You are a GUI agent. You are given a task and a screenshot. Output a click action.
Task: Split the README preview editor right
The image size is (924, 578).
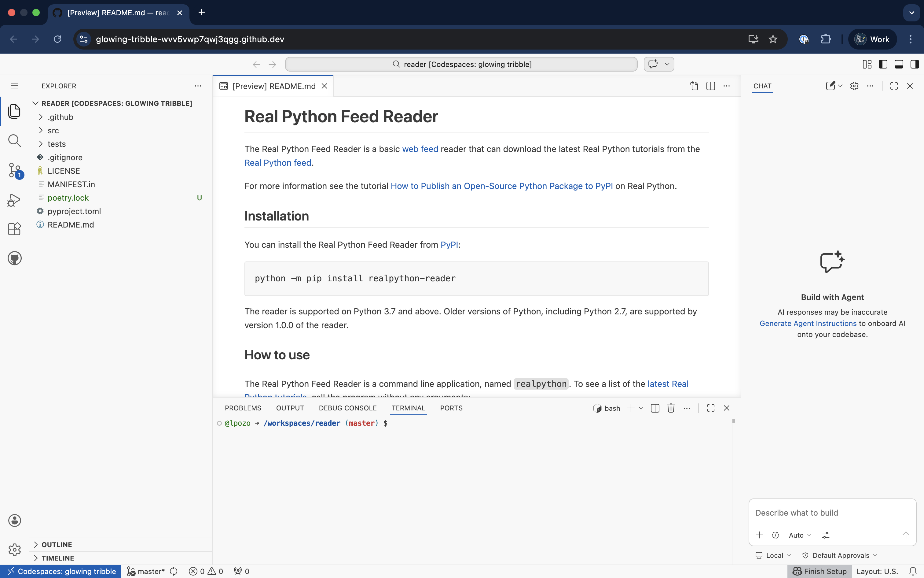[710, 86]
